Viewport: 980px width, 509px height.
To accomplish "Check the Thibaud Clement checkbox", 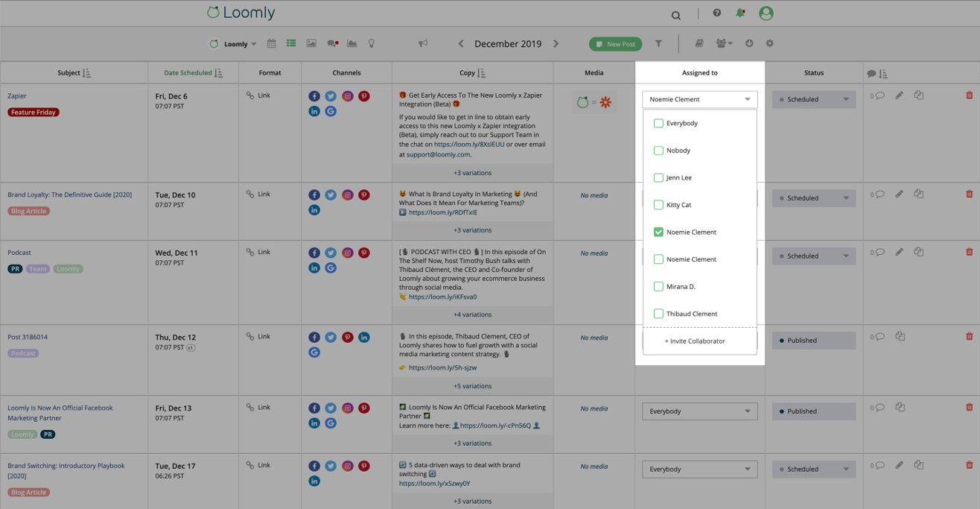I will [x=658, y=314].
